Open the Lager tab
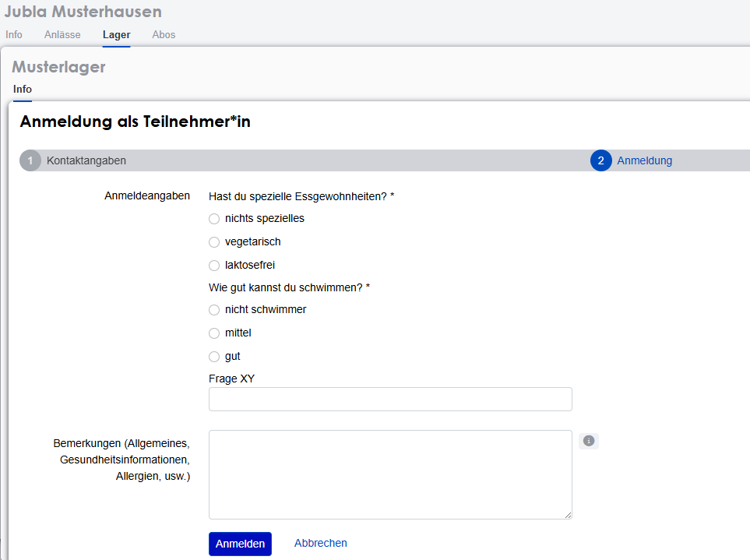Viewport: 750px width, 560px height. click(x=116, y=35)
